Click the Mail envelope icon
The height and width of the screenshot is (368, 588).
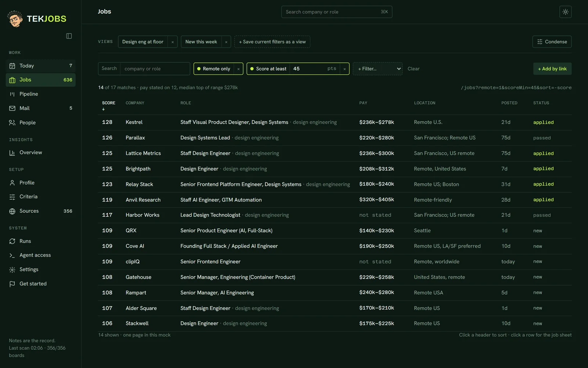click(12, 108)
